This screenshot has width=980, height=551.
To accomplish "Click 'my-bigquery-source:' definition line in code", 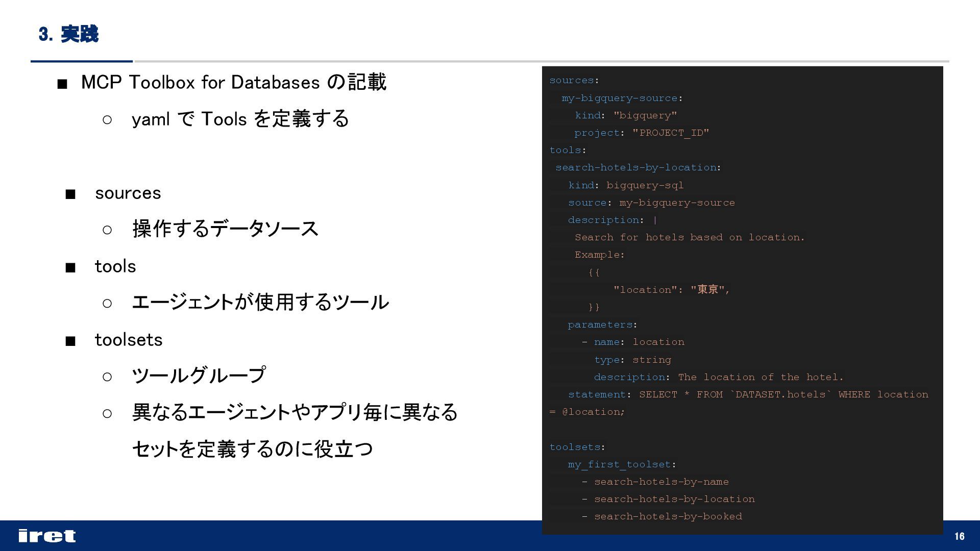I will [x=622, y=98].
